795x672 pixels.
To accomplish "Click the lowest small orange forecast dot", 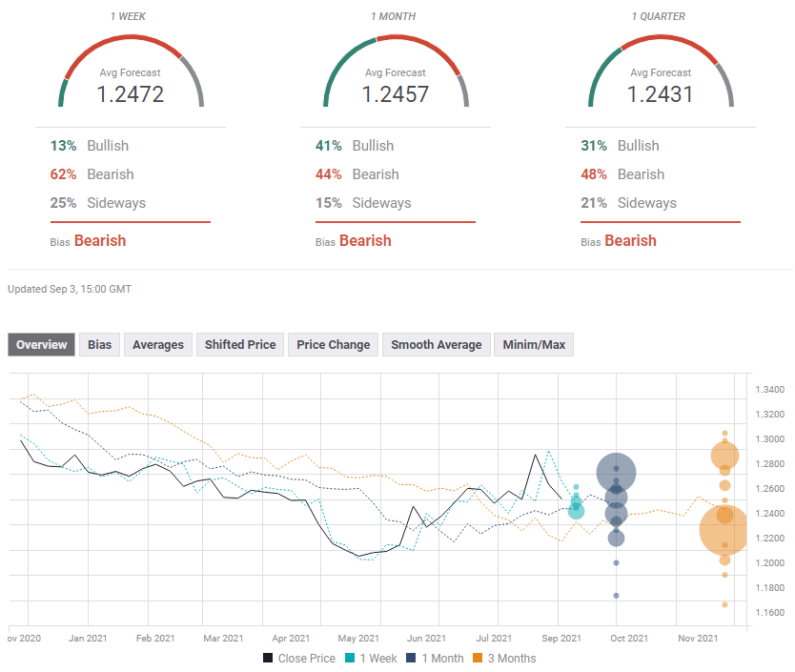I will pos(724,604).
